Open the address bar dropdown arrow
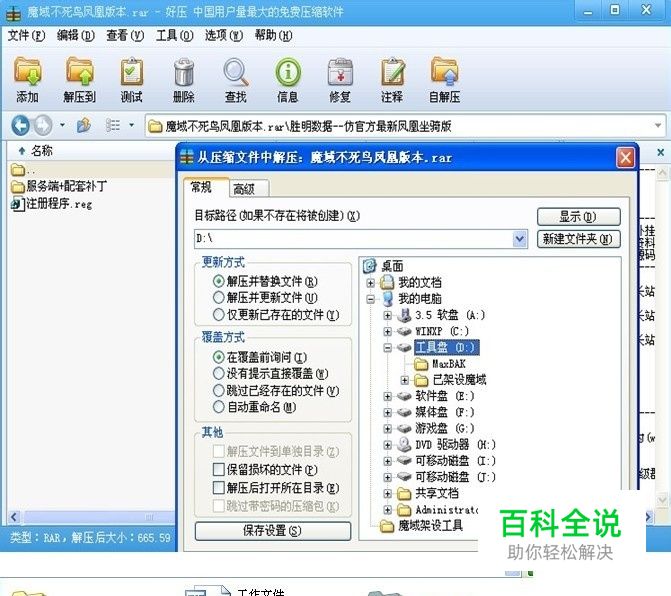Viewport: 671px width, 596px height. tap(658, 125)
